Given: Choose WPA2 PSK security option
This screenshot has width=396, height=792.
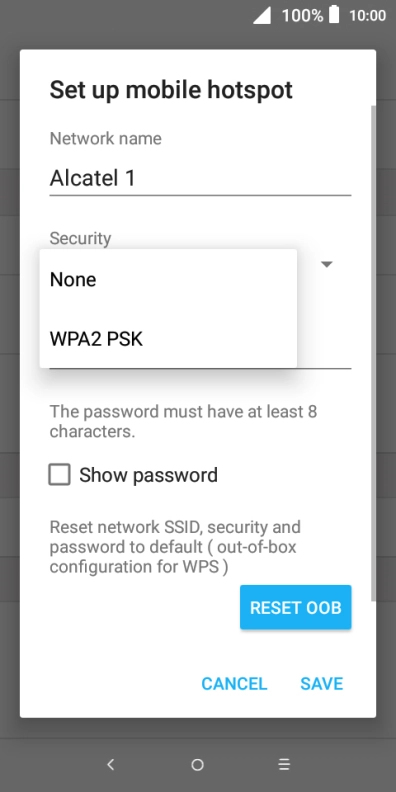Looking at the screenshot, I should point(168,339).
